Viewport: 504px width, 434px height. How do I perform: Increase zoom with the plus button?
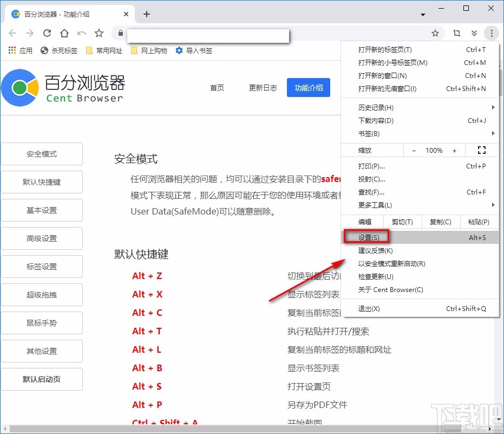pos(454,150)
